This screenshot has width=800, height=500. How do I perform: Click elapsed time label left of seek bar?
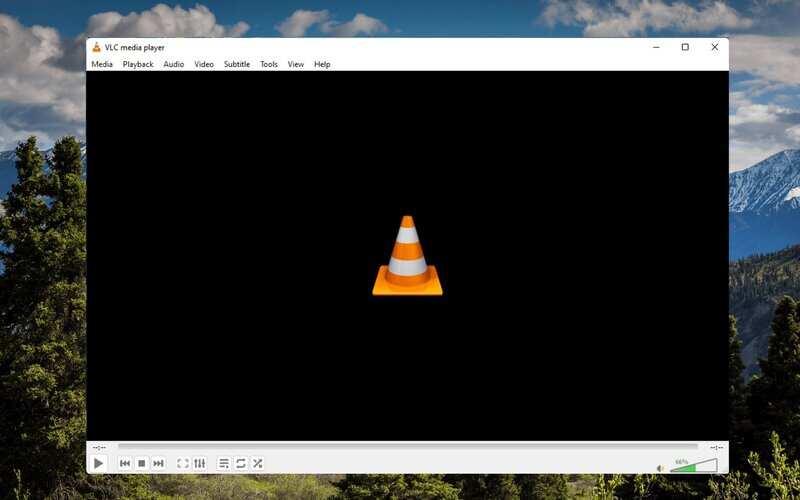99,447
